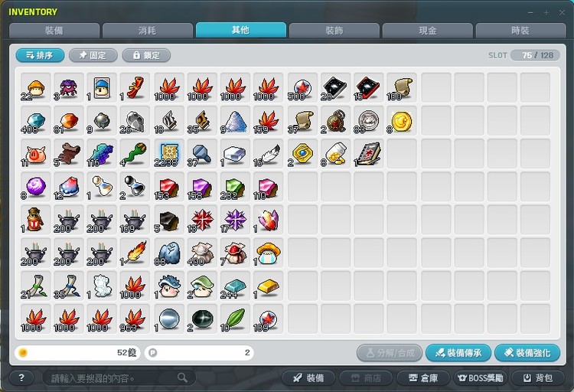
Task: Click the 分解/合成 button
Action: pos(390,353)
